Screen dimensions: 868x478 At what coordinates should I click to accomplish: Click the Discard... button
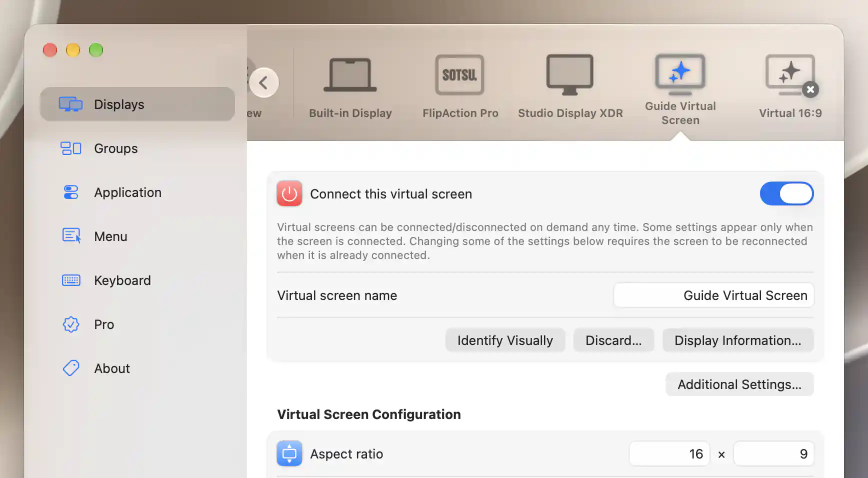(x=613, y=340)
